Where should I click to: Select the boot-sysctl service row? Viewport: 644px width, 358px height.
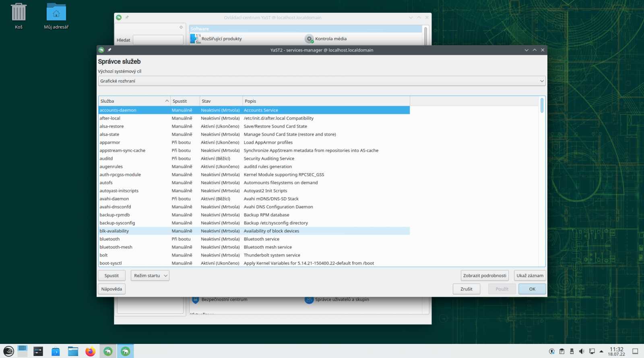(x=254, y=263)
